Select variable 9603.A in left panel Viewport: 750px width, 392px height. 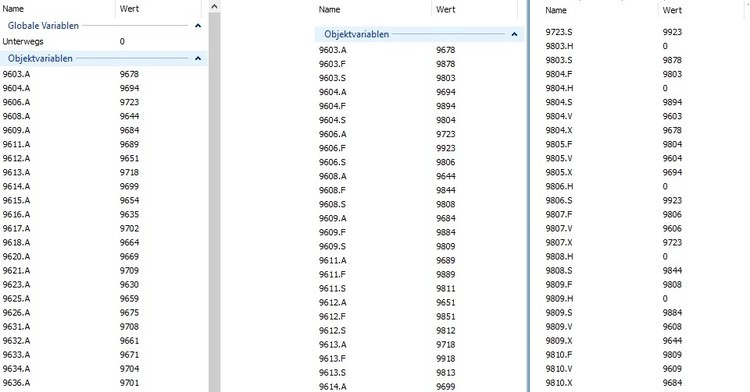point(104,74)
